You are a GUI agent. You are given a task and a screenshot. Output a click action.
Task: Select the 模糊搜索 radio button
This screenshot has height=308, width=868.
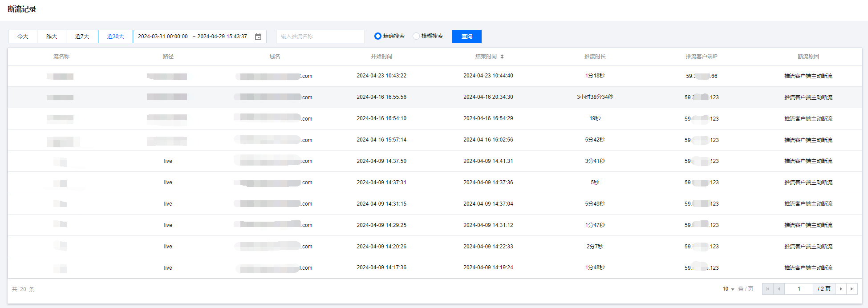coord(416,36)
